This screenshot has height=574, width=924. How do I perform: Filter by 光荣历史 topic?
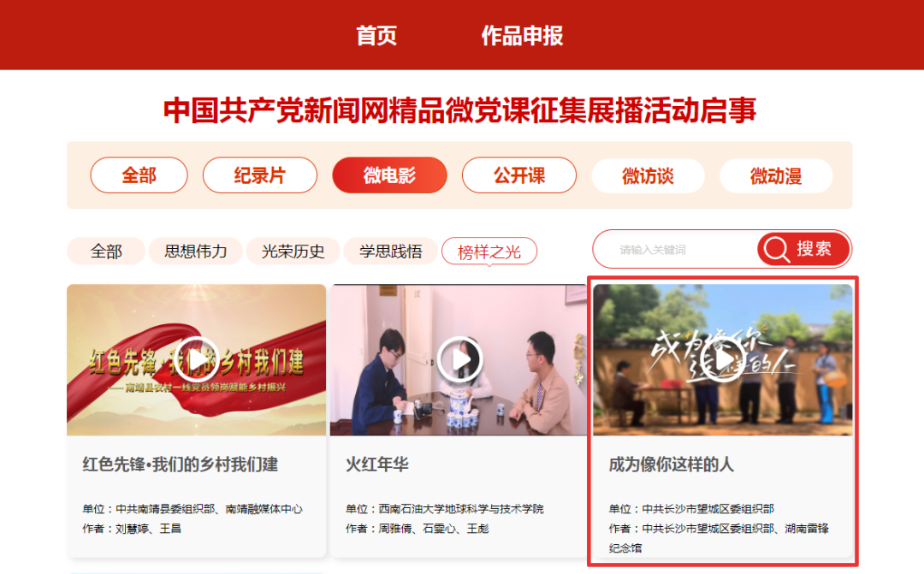293,251
